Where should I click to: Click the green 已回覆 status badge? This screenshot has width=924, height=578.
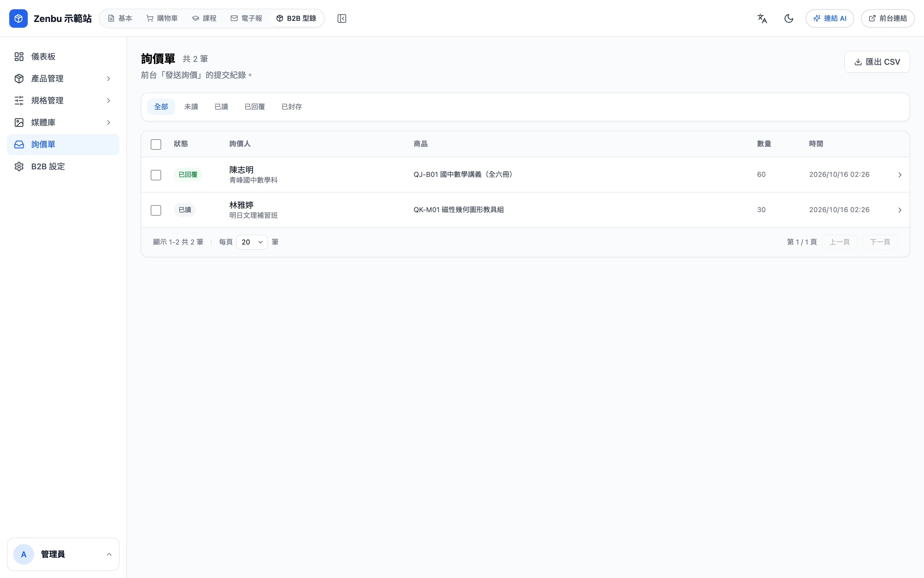point(188,175)
